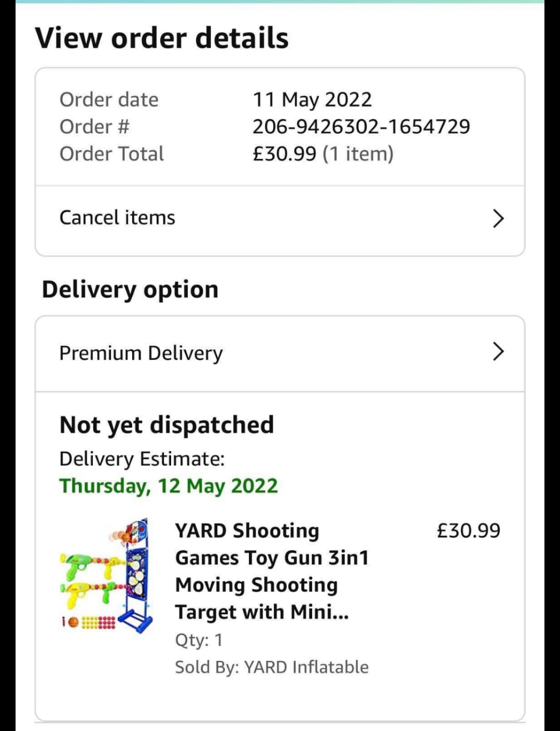Click the Sold By YARD Inflatable text

(x=272, y=667)
